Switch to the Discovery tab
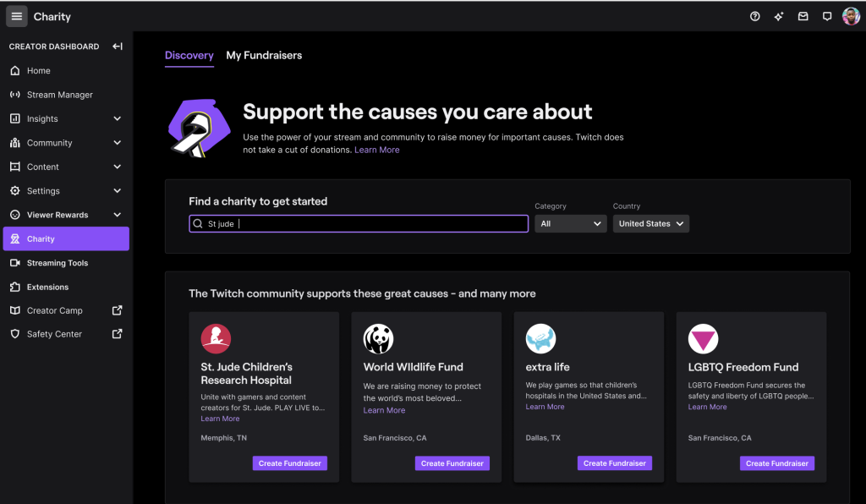 point(189,55)
